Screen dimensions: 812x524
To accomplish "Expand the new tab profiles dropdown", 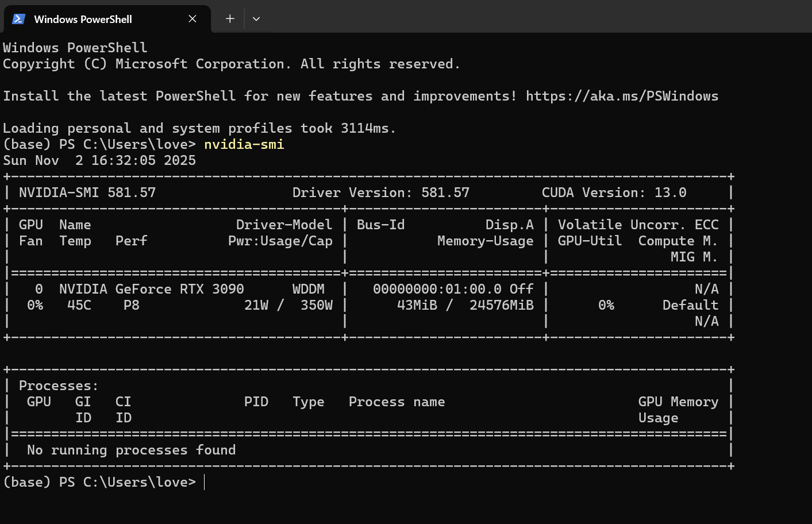I will click(256, 19).
